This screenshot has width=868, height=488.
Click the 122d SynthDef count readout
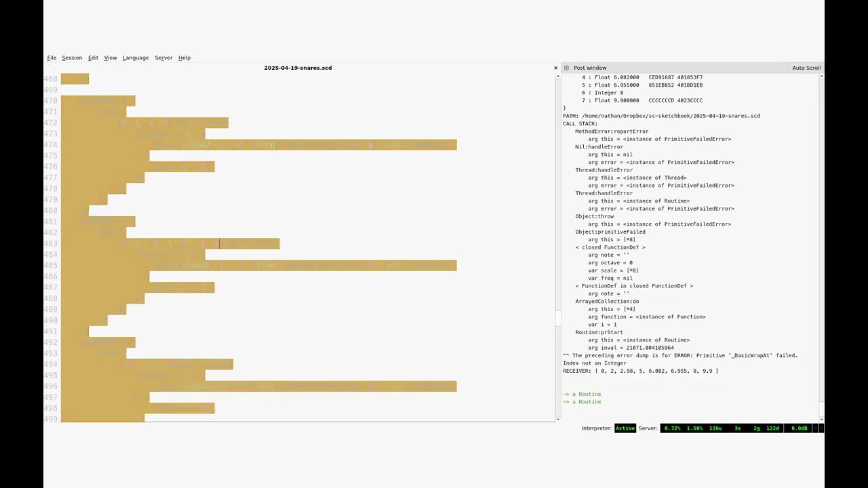772,428
